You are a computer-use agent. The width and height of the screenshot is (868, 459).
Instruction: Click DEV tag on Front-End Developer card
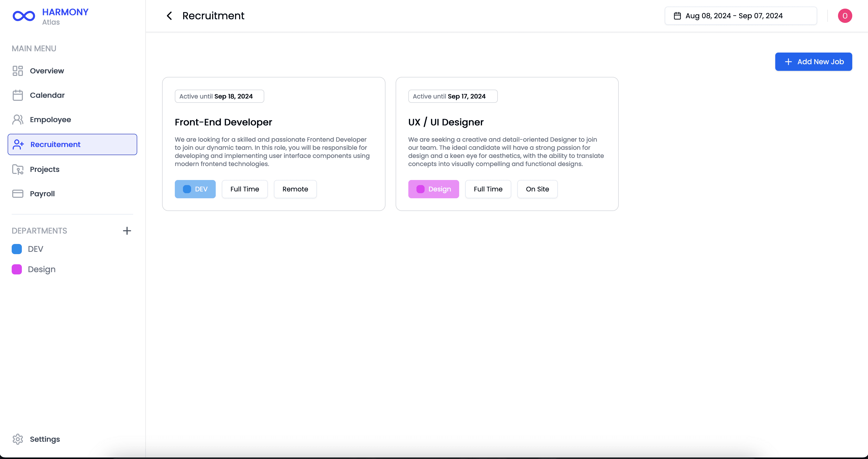pyautogui.click(x=195, y=189)
